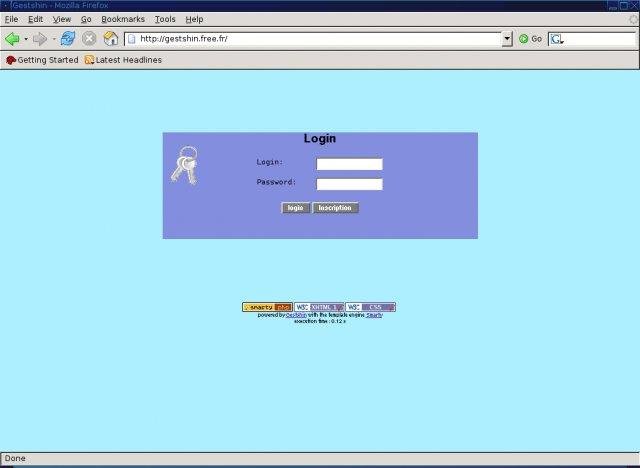Click the W3C CSS validation badge
The image size is (640, 468).
click(371, 307)
